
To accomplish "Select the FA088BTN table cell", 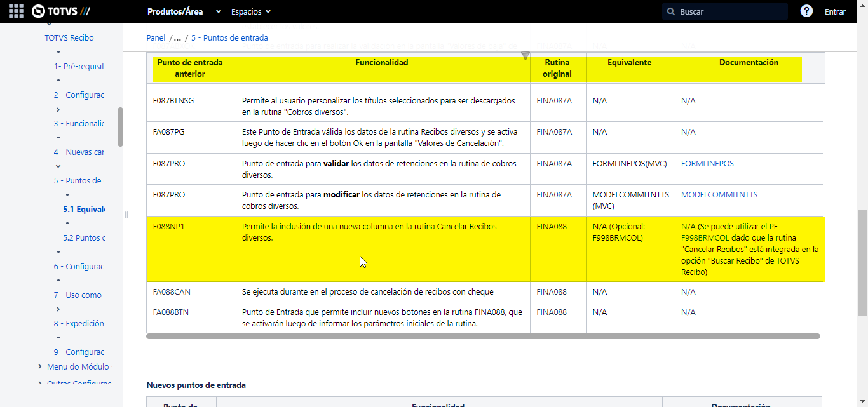I will [x=191, y=317].
